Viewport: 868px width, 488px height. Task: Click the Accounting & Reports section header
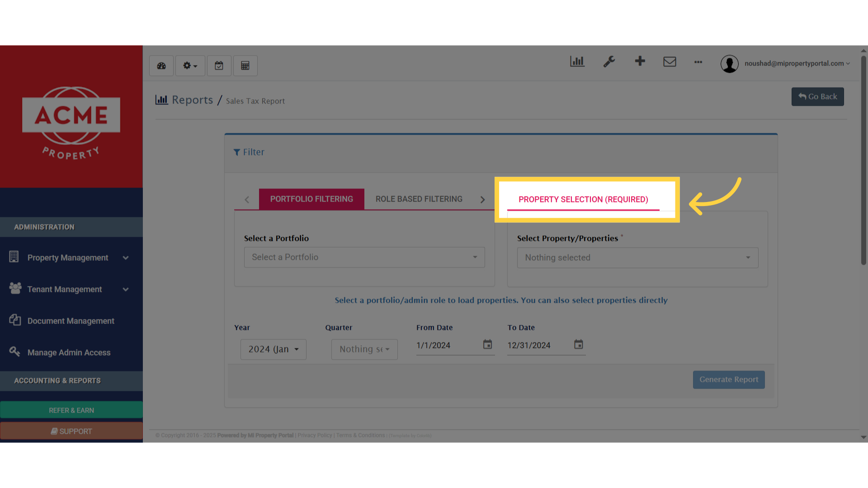(x=71, y=381)
